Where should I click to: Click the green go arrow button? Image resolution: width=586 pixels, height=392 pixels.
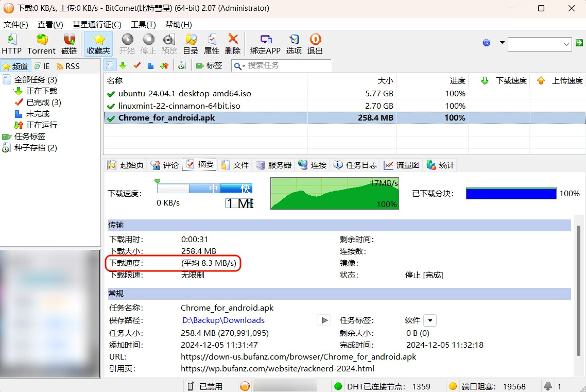579,43
